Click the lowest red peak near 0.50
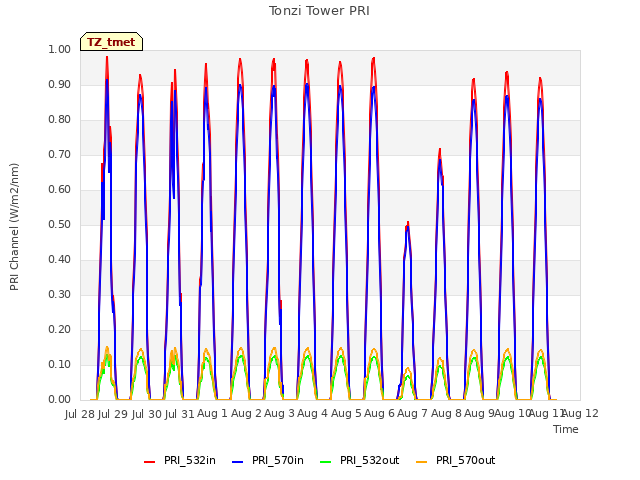 [408, 223]
